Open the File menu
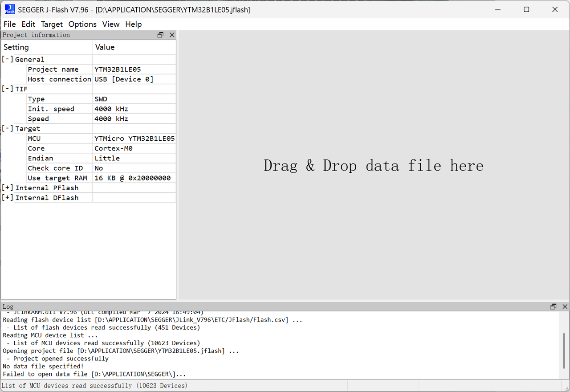This screenshot has height=392, width=570. click(9, 24)
